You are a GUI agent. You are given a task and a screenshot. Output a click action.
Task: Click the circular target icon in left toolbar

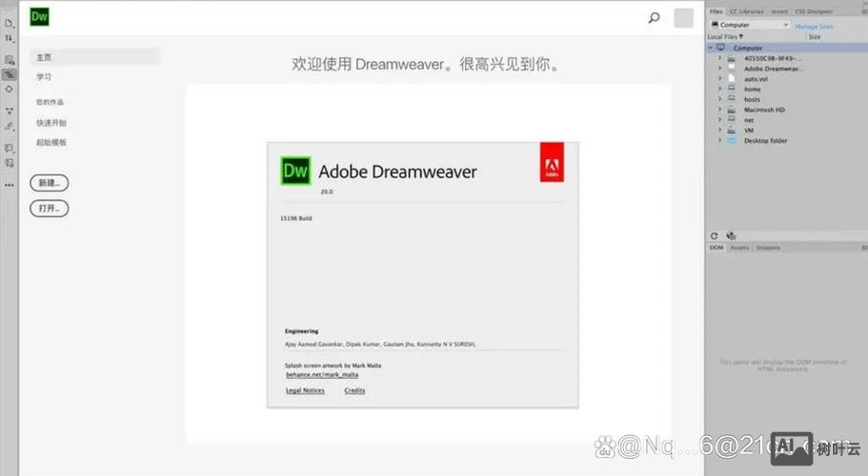pos(9,89)
